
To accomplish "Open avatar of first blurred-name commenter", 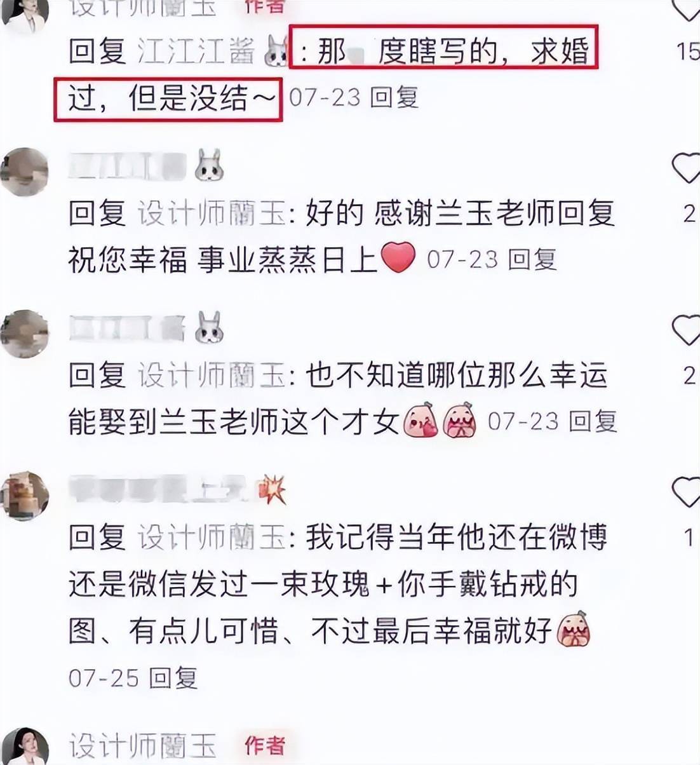I will point(25,172).
